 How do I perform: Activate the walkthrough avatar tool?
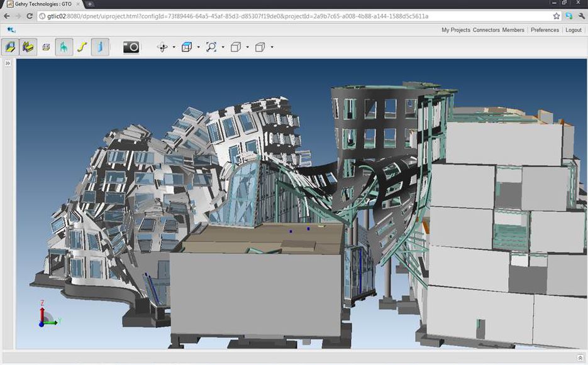point(64,46)
